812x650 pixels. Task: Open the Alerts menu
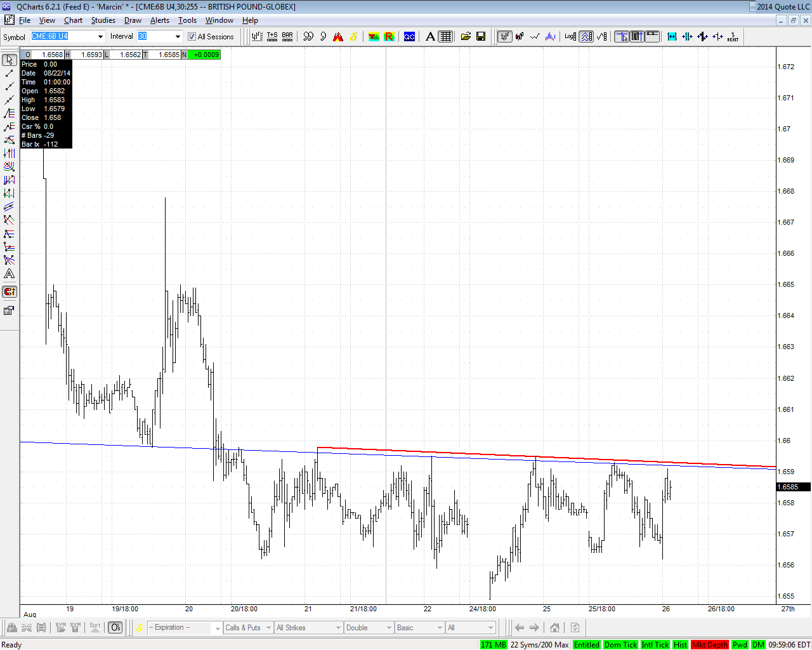click(160, 20)
